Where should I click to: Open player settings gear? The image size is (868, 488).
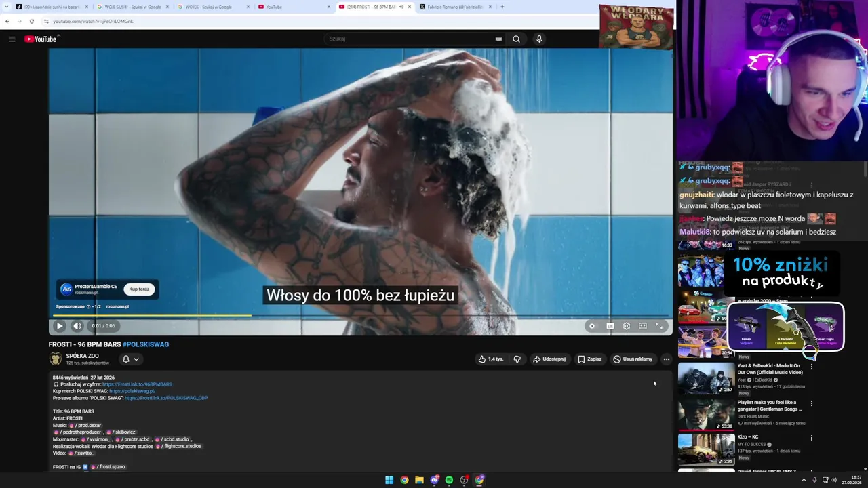pyautogui.click(x=626, y=326)
